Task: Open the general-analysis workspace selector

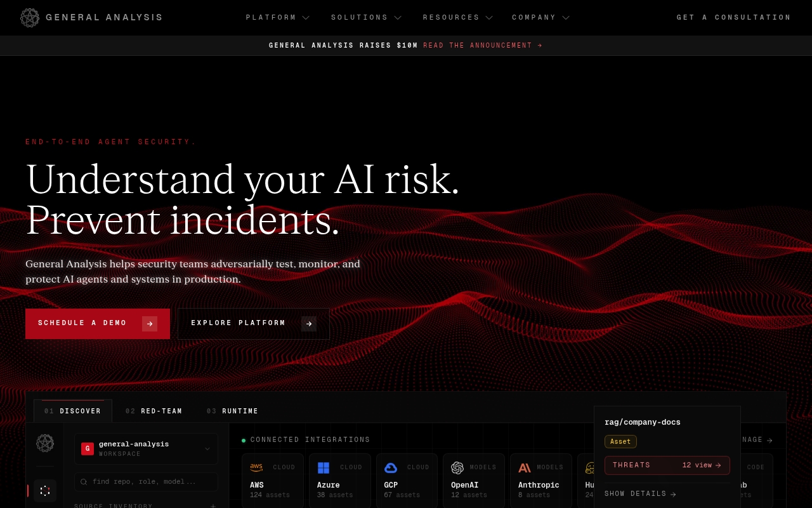Action: [x=146, y=449]
